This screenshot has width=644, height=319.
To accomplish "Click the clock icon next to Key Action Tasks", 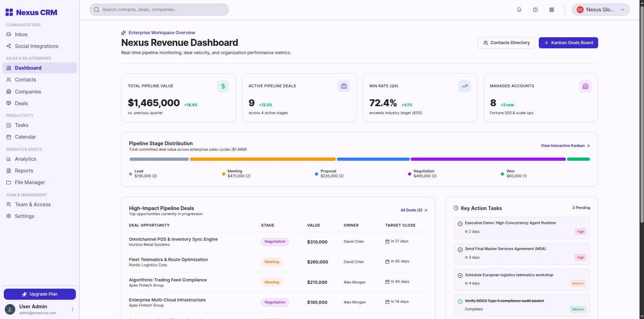I will [456, 208].
